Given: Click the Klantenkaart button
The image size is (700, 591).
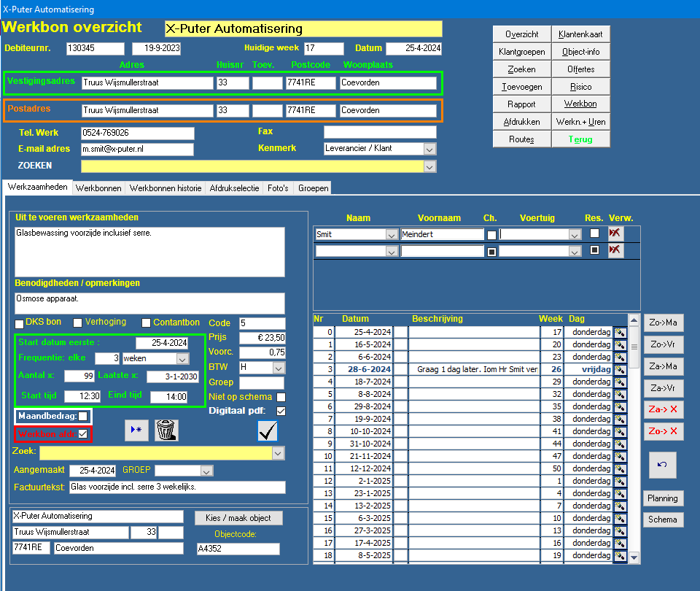Looking at the screenshot, I should point(580,34).
